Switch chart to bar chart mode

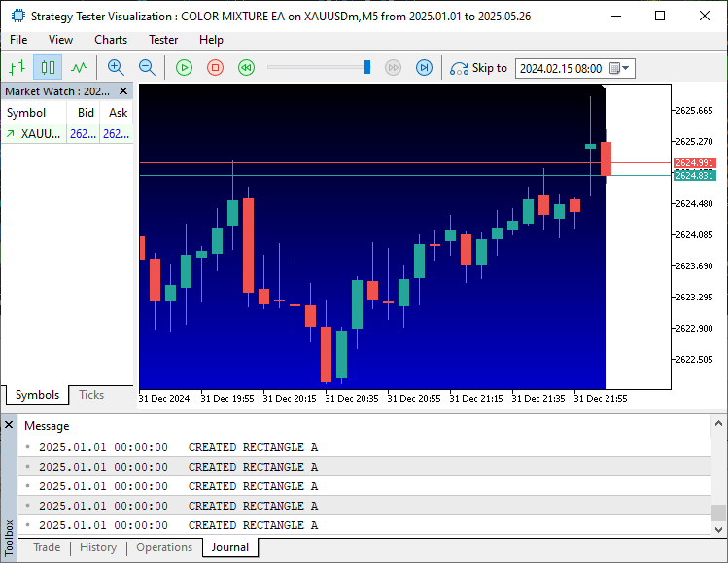pyautogui.click(x=17, y=68)
